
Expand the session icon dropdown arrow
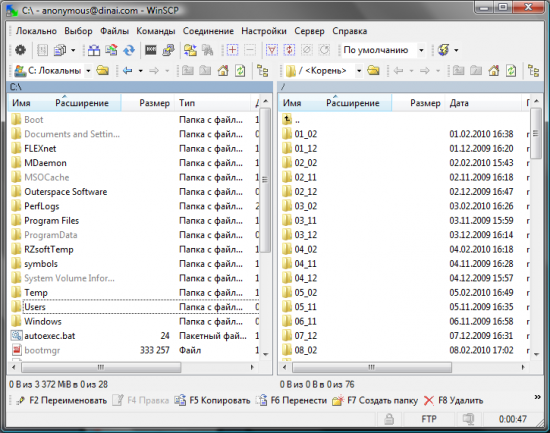[456, 51]
